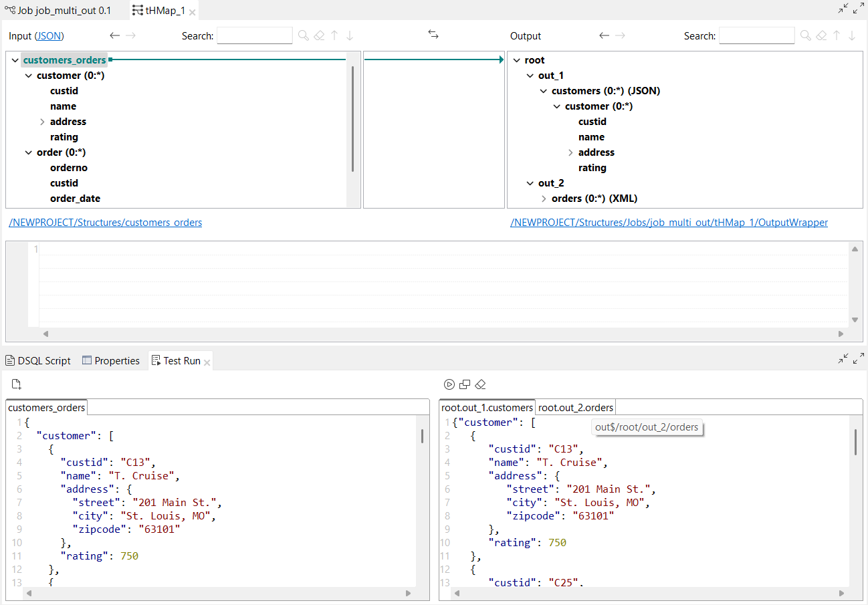Start the Input search with magnifier icon
This screenshot has height=605, width=868.
point(303,35)
